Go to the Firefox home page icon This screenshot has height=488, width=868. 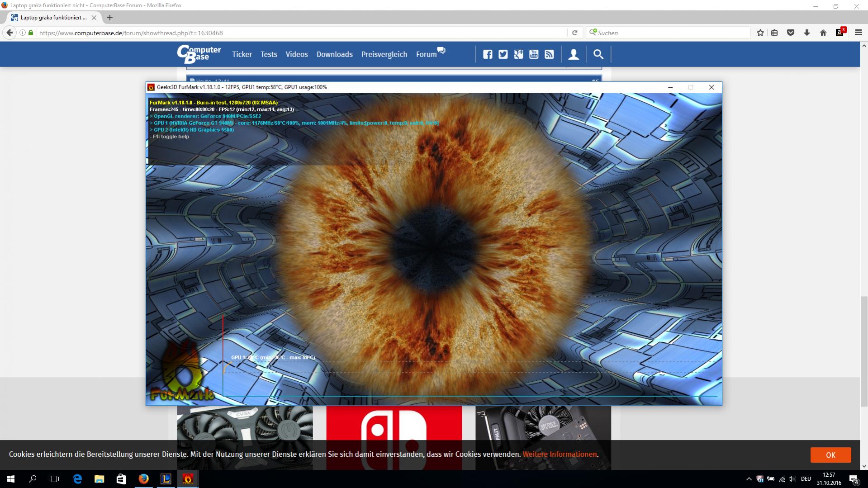coord(823,33)
